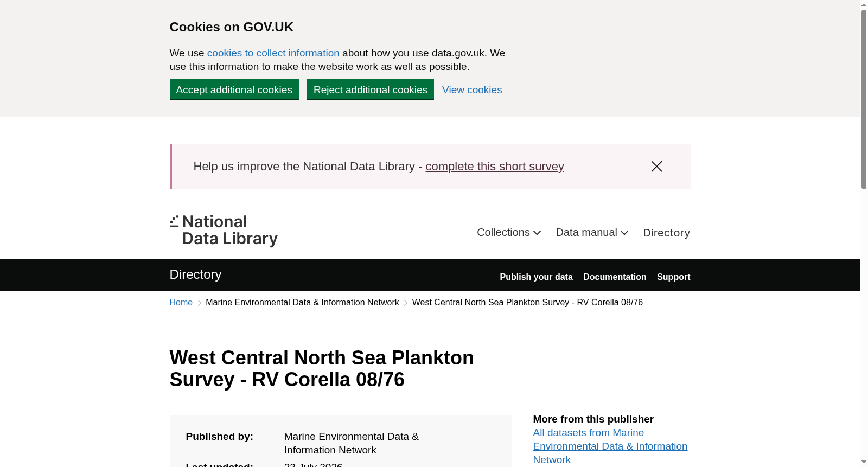This screenshot has height=467, width=868.
Task: Click the Directory heading in black bar
Action: coord(195,274)
